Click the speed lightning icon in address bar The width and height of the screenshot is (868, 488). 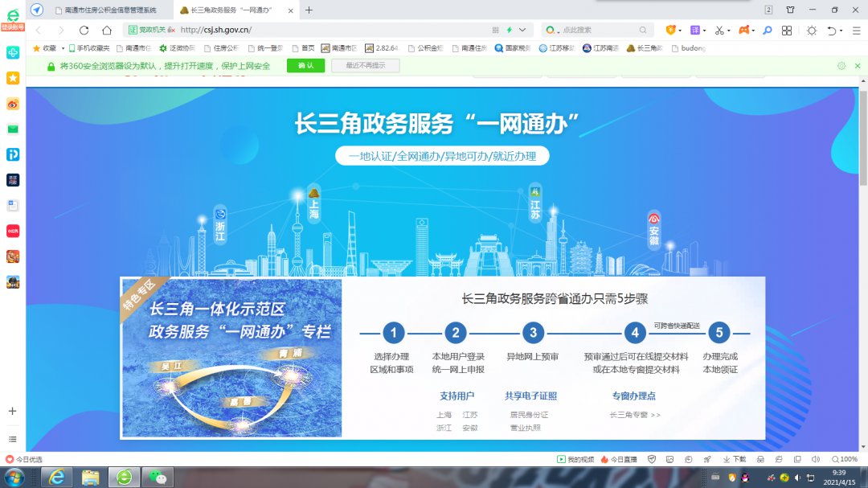[510, 30]
